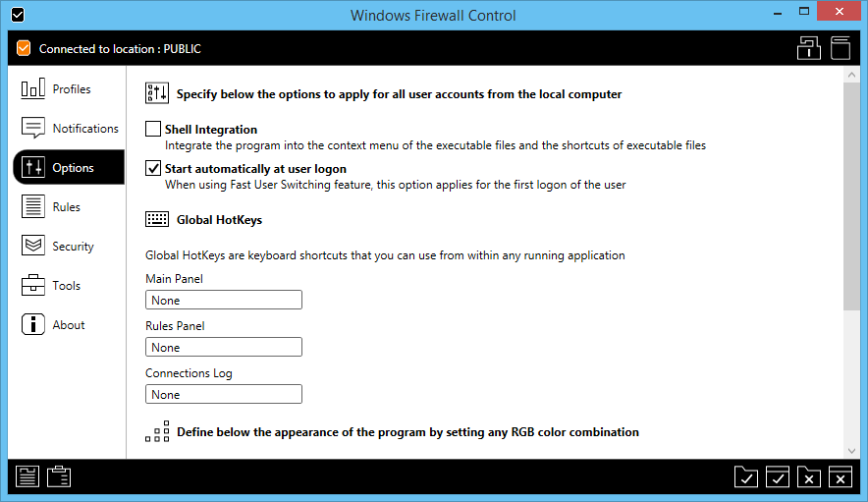Click the scrollbar up arrow
Image resolution: width=868 pixels, height=502 pixels.
click(x=851, y=75)
